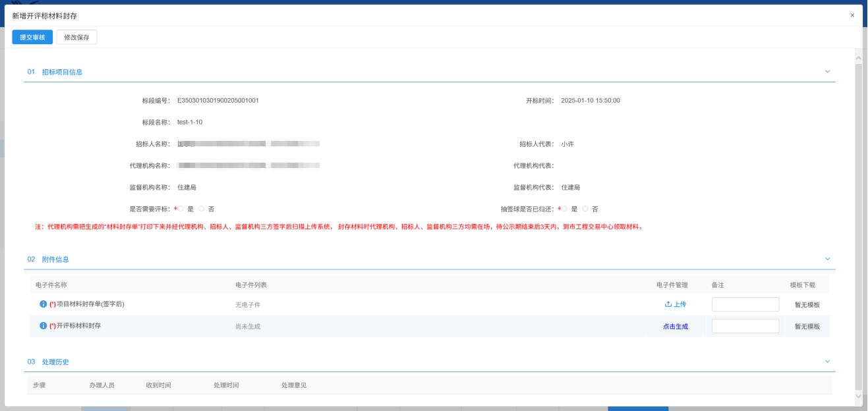Click info icon beside 项目材料封存单(签字后)
The height and width of the screenshot is (411, 868).
pyautogui.click(x=43, y=304)
